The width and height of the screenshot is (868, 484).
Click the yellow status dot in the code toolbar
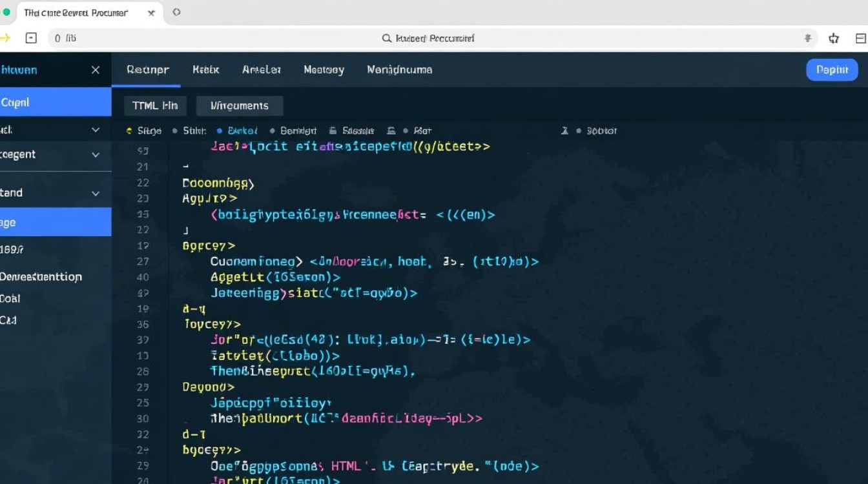coord(129,130)
